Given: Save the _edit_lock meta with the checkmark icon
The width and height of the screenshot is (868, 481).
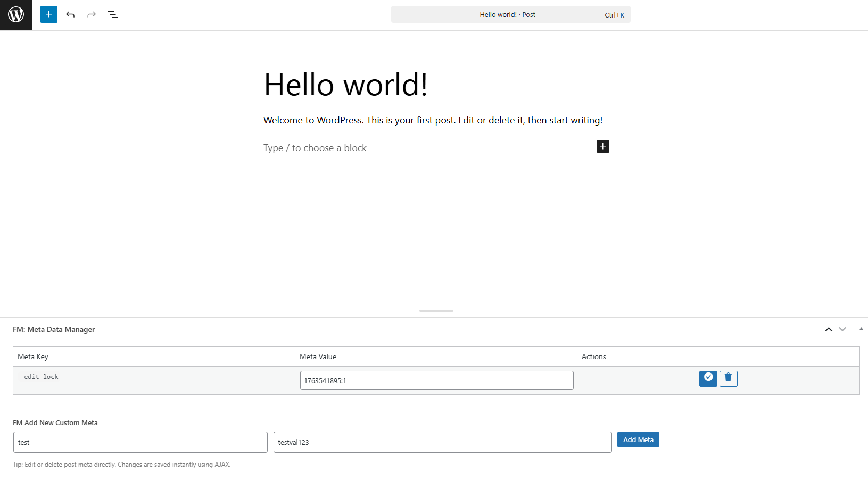Looking at the screenshot, I should coord(708,378).
